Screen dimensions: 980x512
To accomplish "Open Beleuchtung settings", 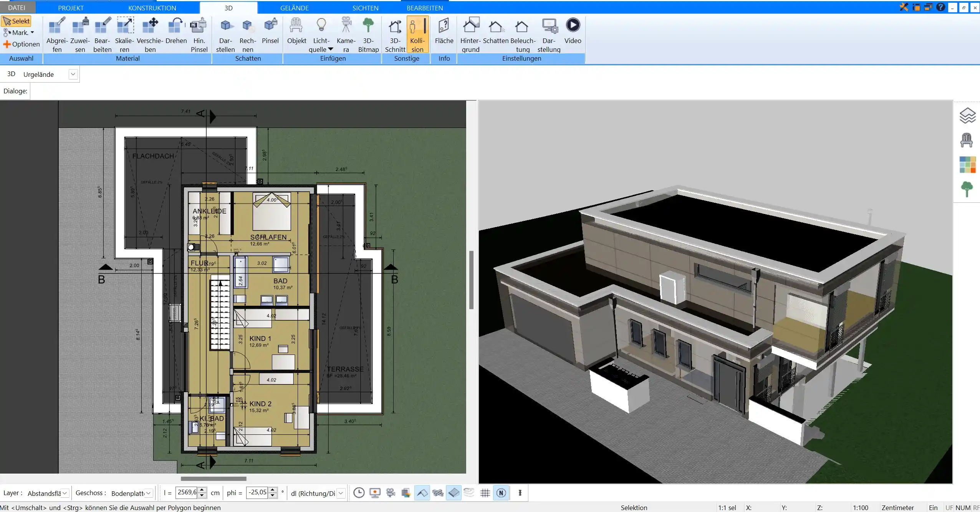I will click(x=523, y=35).
